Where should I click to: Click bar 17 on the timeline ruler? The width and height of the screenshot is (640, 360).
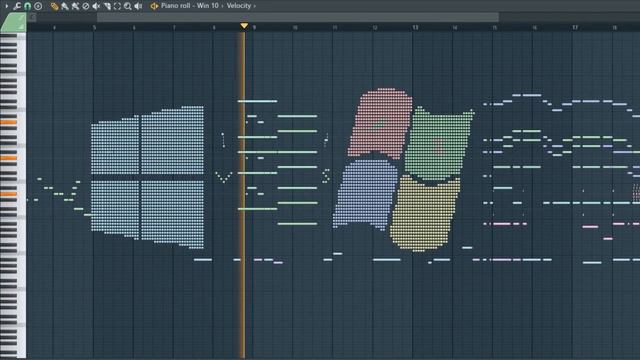point(575,27)
